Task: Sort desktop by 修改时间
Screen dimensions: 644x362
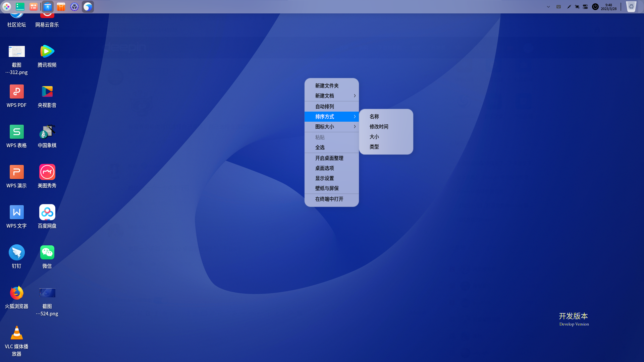Action: tap(379, 127)
